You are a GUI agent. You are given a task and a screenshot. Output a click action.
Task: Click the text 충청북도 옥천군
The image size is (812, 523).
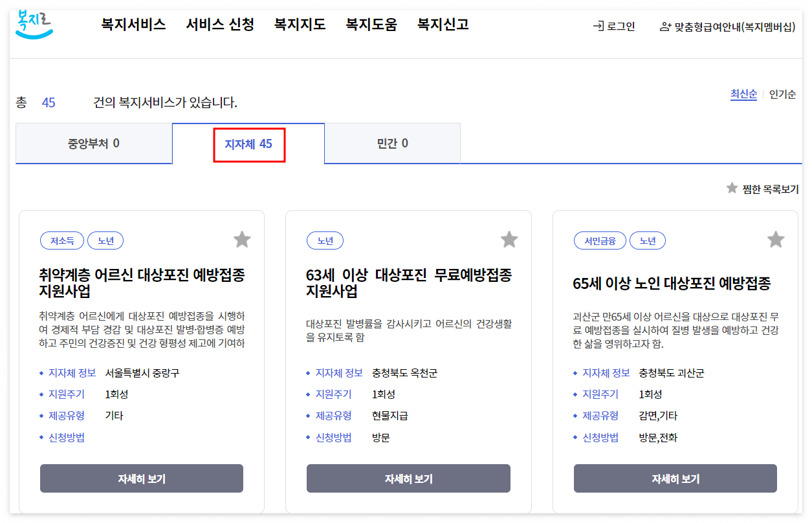pyautogui.click(x=405, y=373)
